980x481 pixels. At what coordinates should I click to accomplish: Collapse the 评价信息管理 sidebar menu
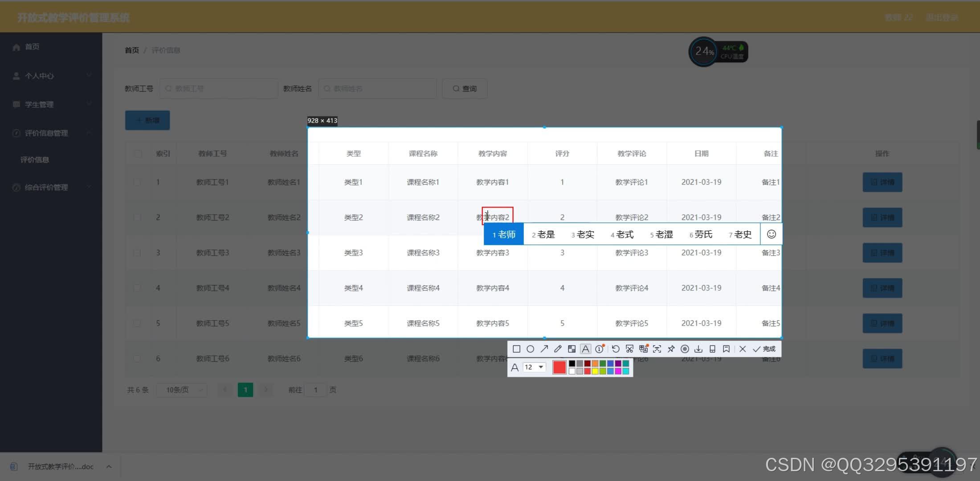(x=51, y=133)
